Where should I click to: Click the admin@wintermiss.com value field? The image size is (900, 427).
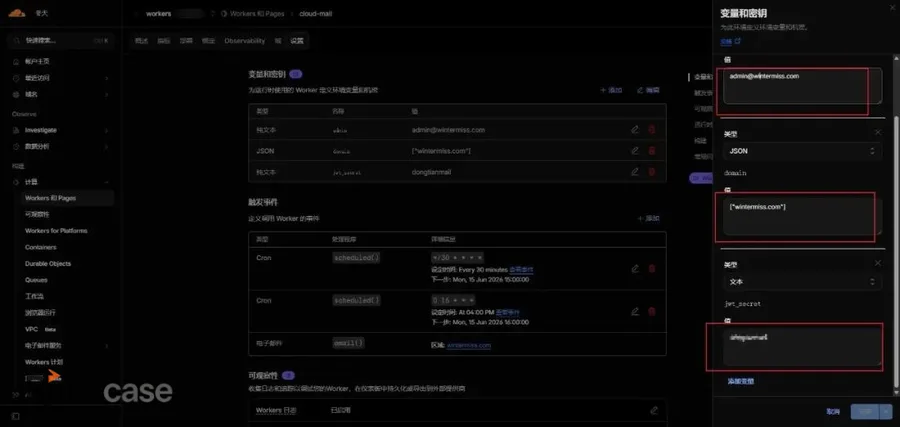(x=802, y=86)
